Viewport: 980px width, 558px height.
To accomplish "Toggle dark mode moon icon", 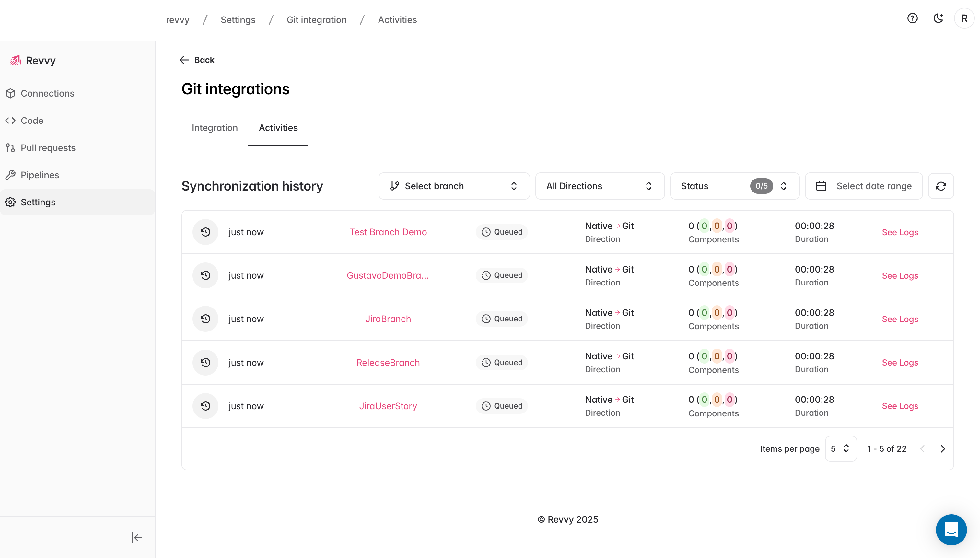I will (938, 18).
